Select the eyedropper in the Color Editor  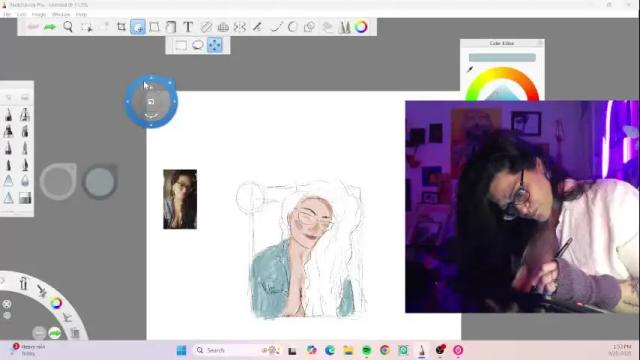tap(470, 70)
